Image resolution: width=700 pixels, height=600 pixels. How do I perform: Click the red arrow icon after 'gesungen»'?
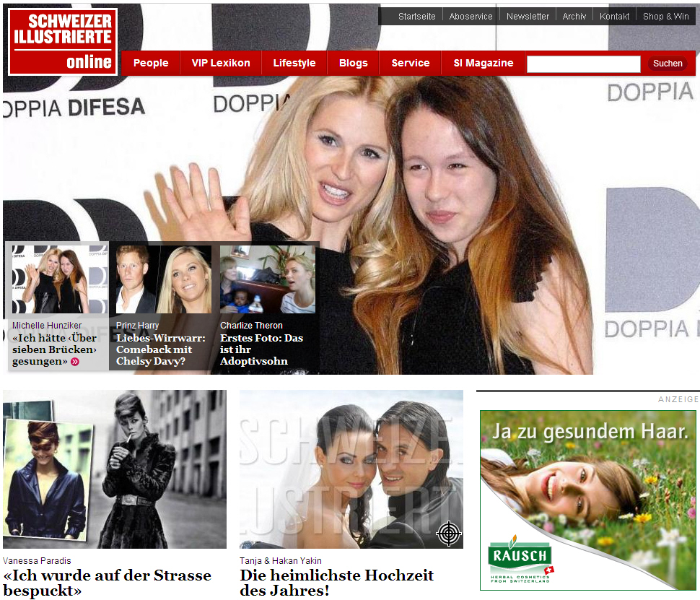point(75,362)
